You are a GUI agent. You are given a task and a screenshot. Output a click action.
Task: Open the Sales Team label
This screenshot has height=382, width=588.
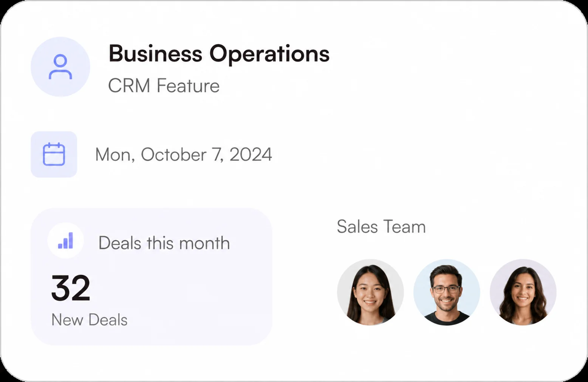coord(381,227)
